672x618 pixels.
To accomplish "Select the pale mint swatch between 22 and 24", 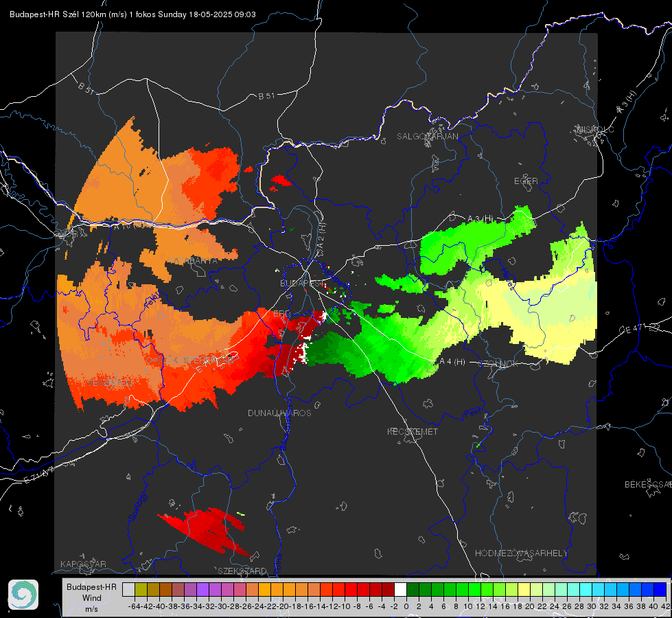I will pyautogui.click(x=548, y=589).
